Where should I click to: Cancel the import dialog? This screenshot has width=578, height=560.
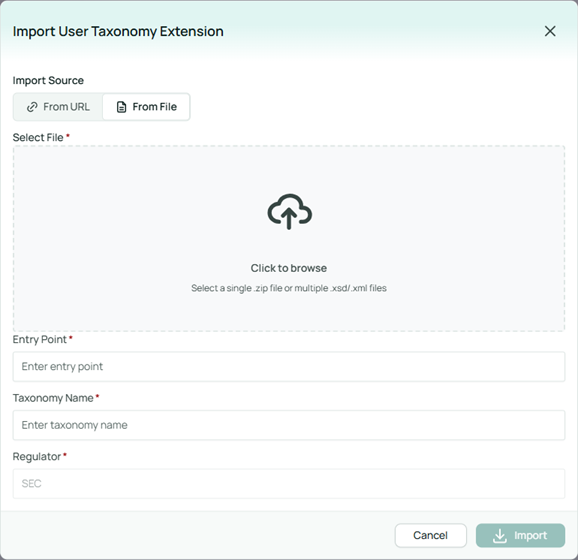(430, 535)
